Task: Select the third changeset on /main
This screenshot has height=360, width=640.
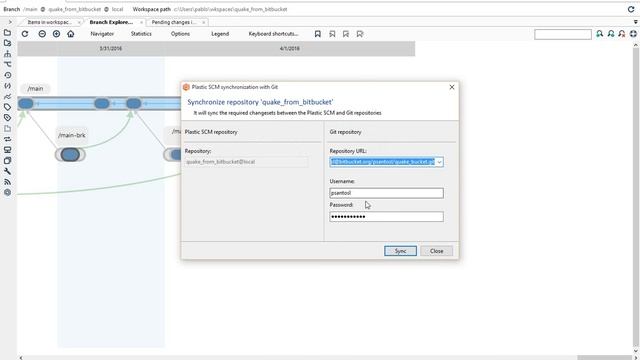Action: point(133,104)
